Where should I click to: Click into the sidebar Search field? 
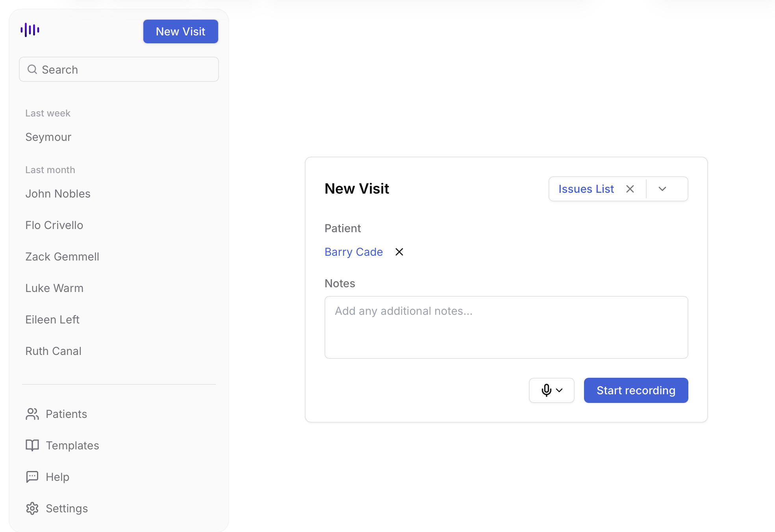pyautogui.click(x=119, y=69)
